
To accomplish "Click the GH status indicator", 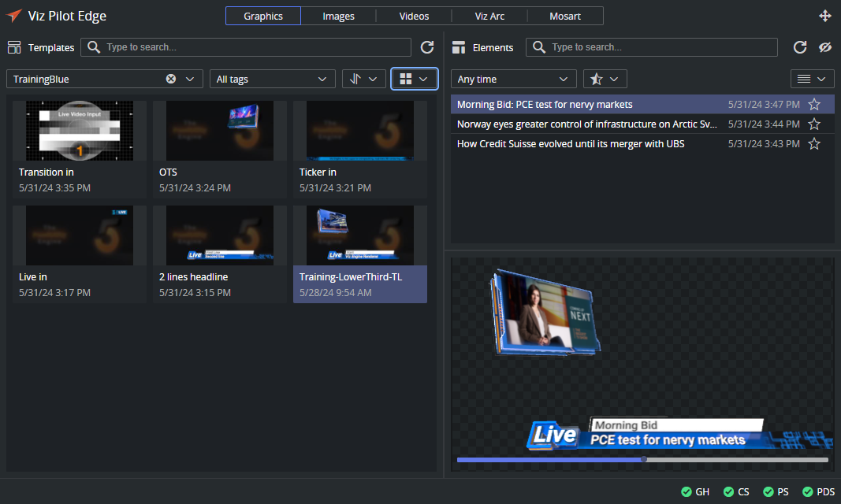I will point(695,491).
